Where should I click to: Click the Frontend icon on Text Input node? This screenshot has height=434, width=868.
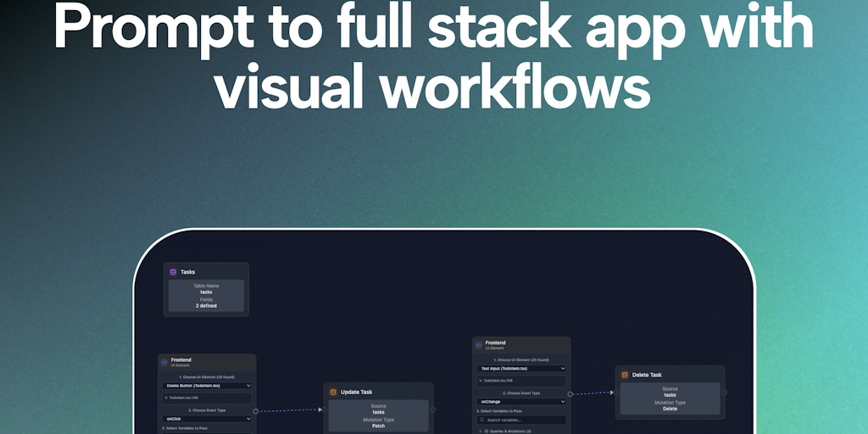[x=479, y=345]
